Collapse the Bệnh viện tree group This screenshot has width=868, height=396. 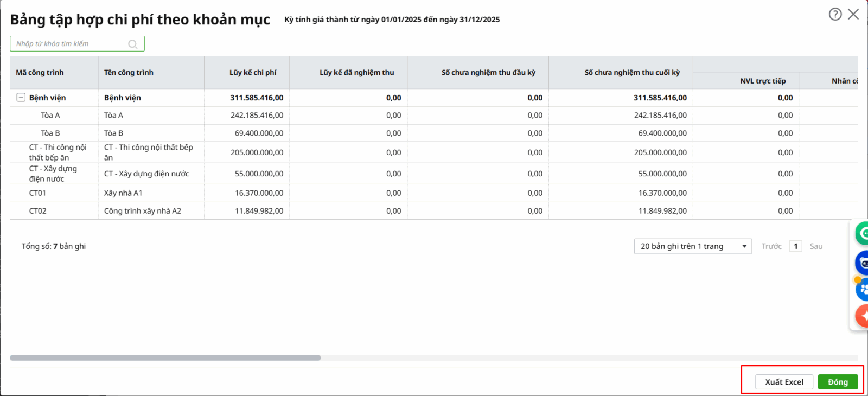click(21, 98)
